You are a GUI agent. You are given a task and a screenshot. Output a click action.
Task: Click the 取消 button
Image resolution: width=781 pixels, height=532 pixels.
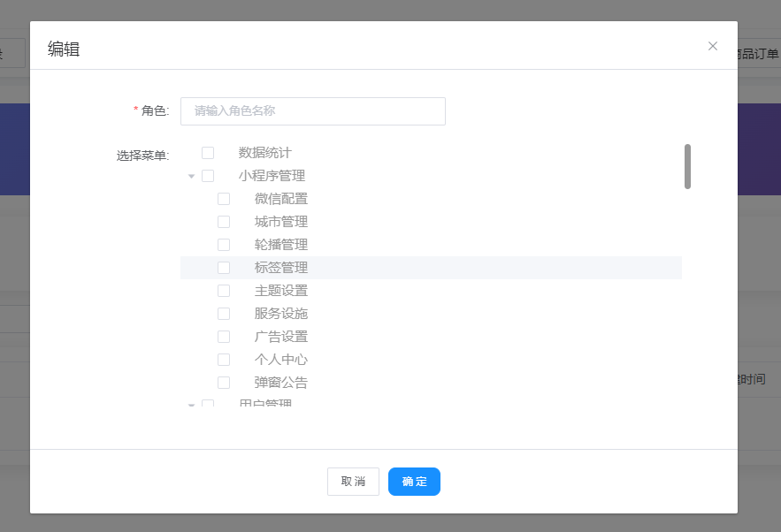click(353, 482)
